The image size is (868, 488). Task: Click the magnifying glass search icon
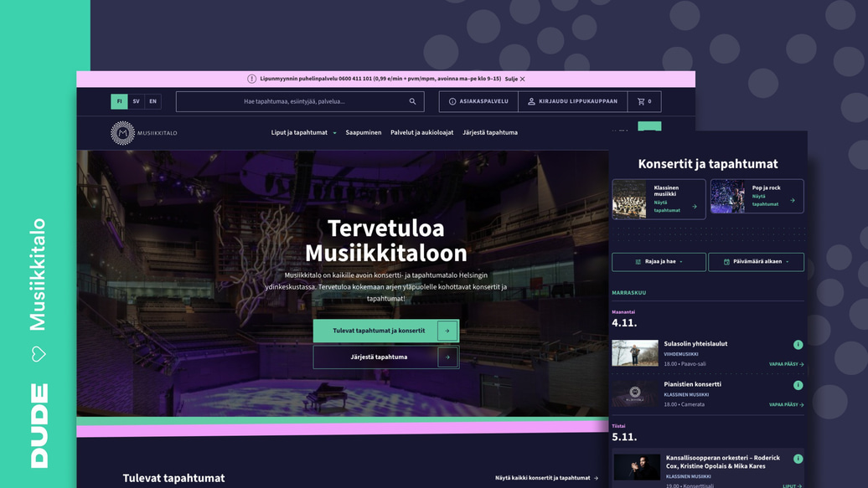click(412, 102)
